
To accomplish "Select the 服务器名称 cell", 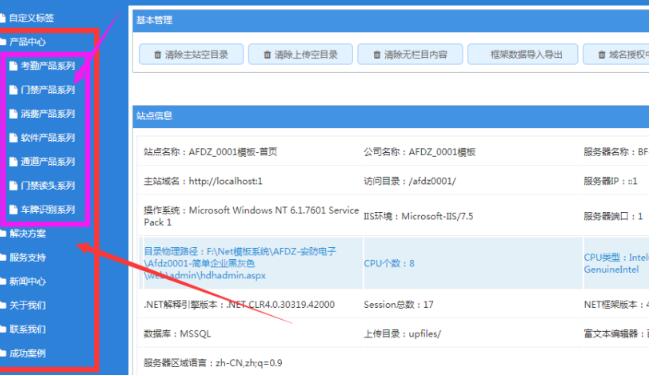I will [x=616, y=152].
